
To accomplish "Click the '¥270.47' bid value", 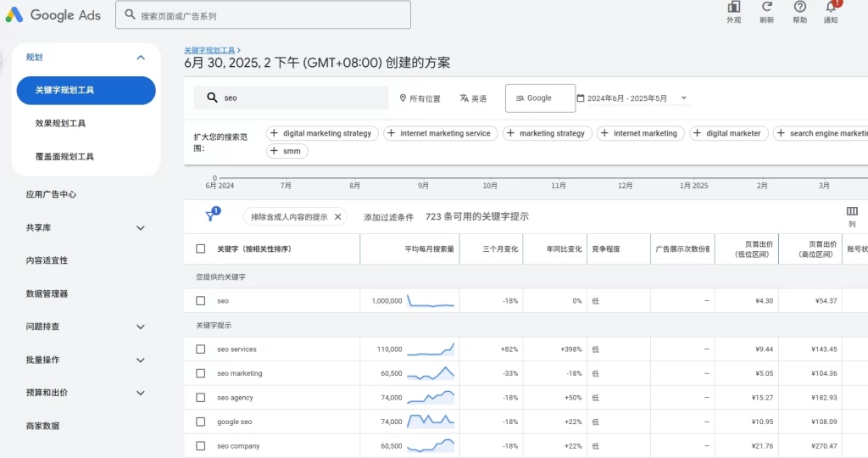I will point(824,446).
